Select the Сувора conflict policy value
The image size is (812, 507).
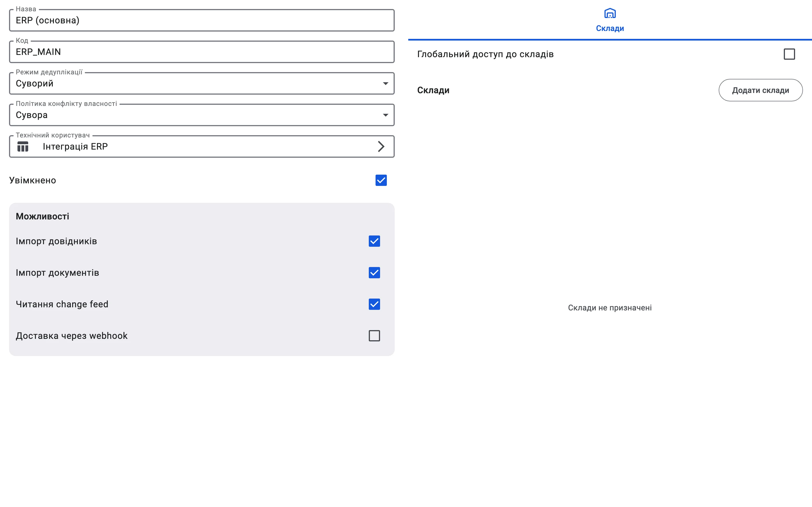[32, 115]
